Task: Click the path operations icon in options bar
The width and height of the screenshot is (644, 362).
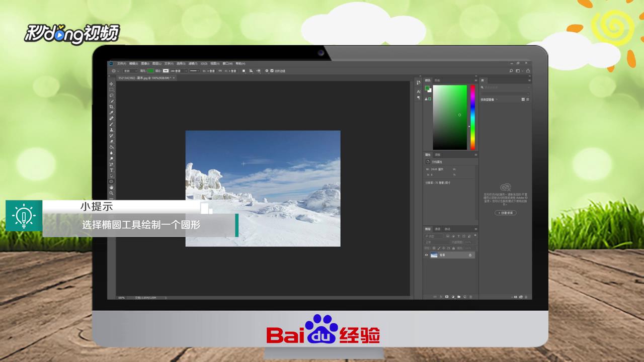Action: [244, 71]
